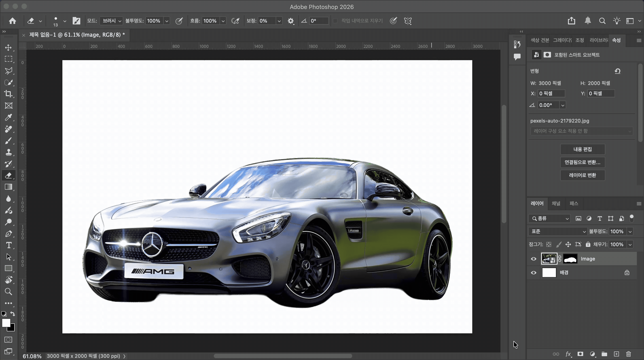Open the Share icon in options bar
The width and height of the screenshot is (644, 360).
pos(571,21)
